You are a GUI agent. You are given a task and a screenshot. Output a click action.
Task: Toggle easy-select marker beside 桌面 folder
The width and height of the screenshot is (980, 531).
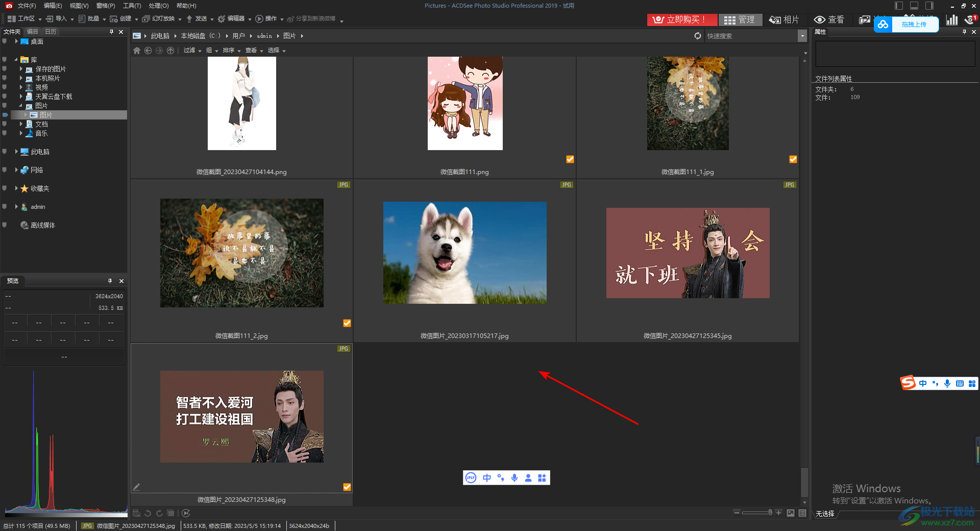click(x=5, y=41)
